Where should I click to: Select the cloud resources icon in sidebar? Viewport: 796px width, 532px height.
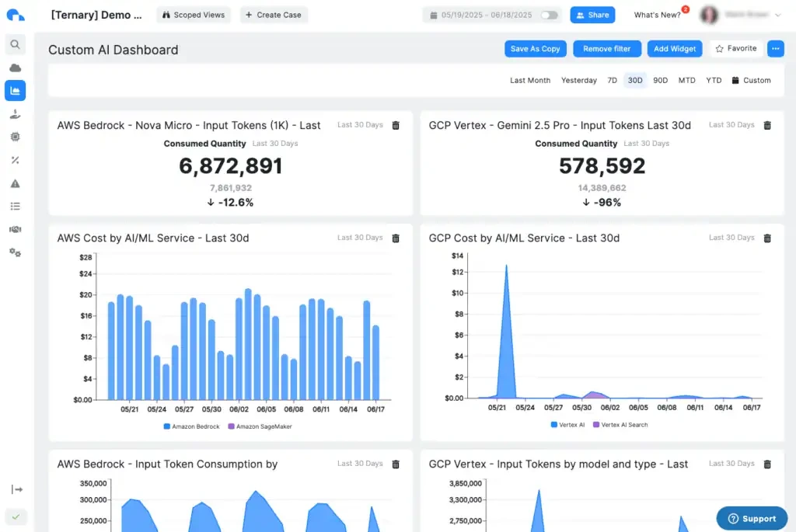point(16,68)
